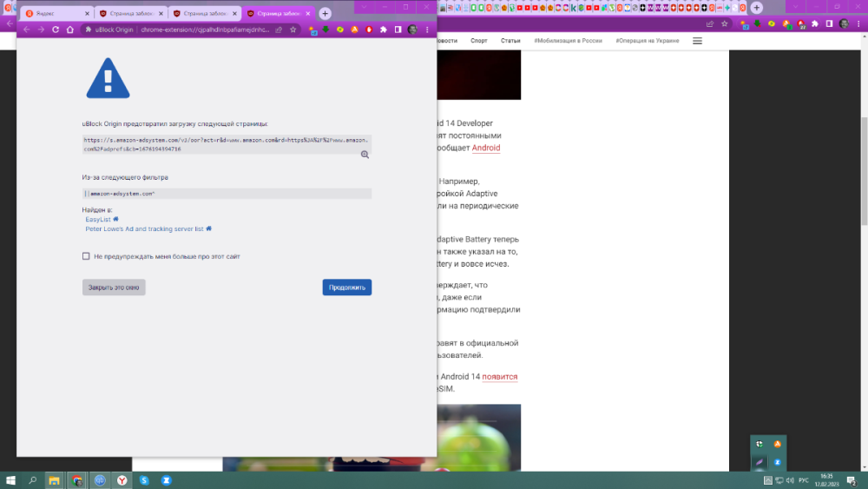The image size is (868, 489).
Task: Open the hamburger menu on the news site
Action: pos(698,41)
